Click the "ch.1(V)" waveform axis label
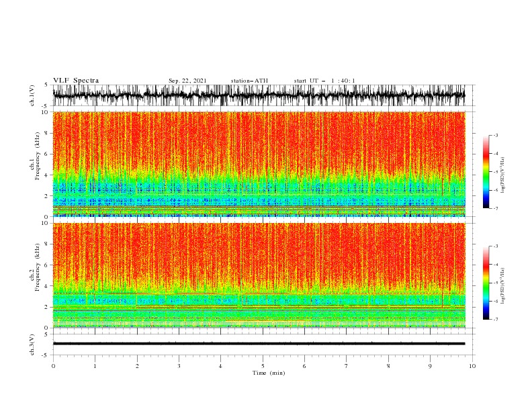Screen dimensions: 532x411 [x=32, y=95]
